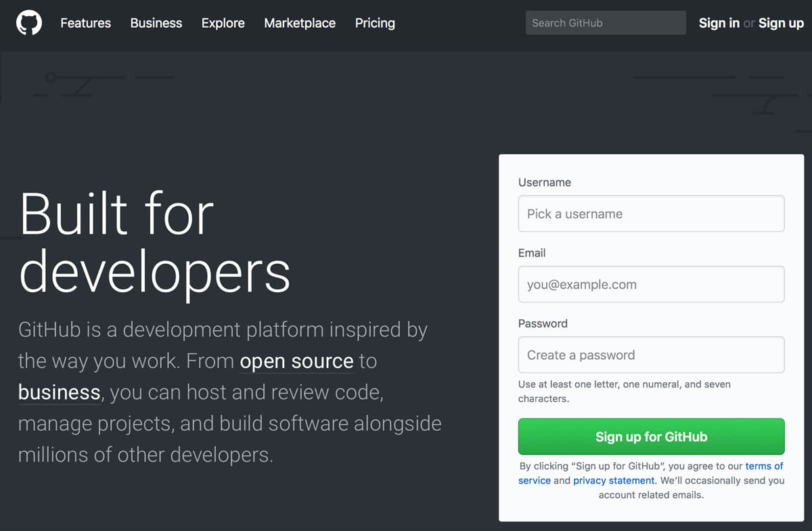Click the Sign in link
The image size is (812, 531).
[719, 23]
